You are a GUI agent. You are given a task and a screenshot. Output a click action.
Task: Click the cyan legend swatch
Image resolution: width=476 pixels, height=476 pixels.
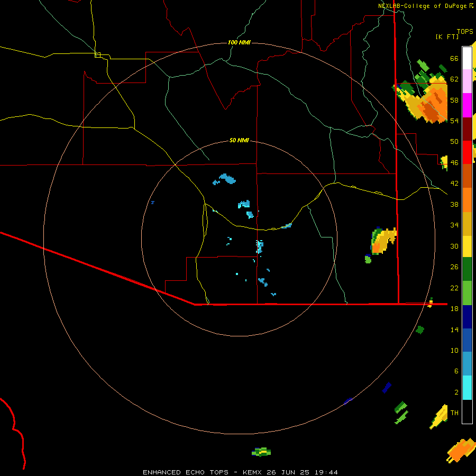tap(467, 388)
